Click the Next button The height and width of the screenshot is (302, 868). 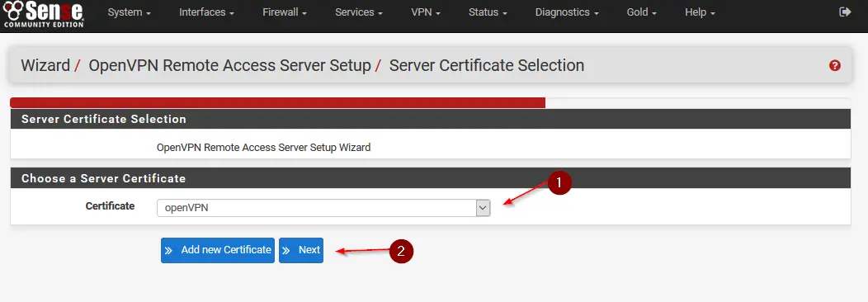(301, 251)
